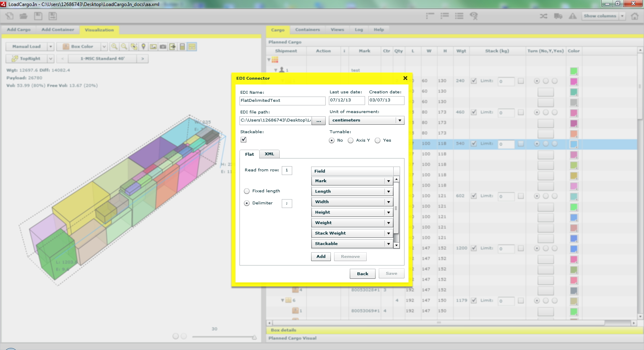Switch to the XML tab

coord(269,154)
